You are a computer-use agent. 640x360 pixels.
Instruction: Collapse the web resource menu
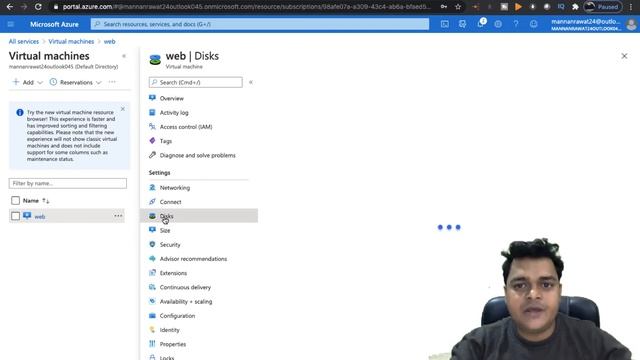[x=251, y=82]
